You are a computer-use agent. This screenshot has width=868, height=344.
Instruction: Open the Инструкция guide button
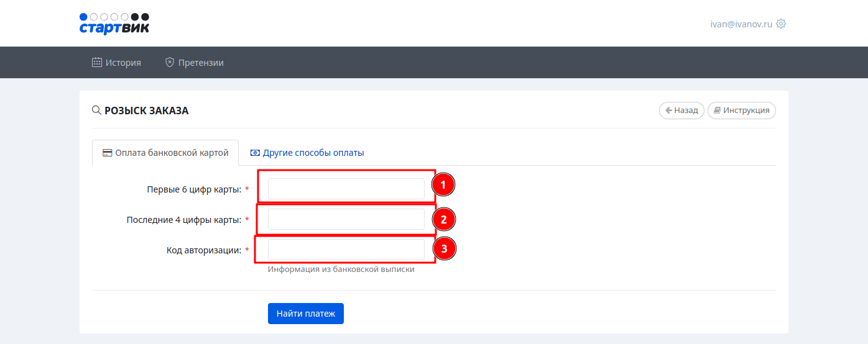click(741, 111)
